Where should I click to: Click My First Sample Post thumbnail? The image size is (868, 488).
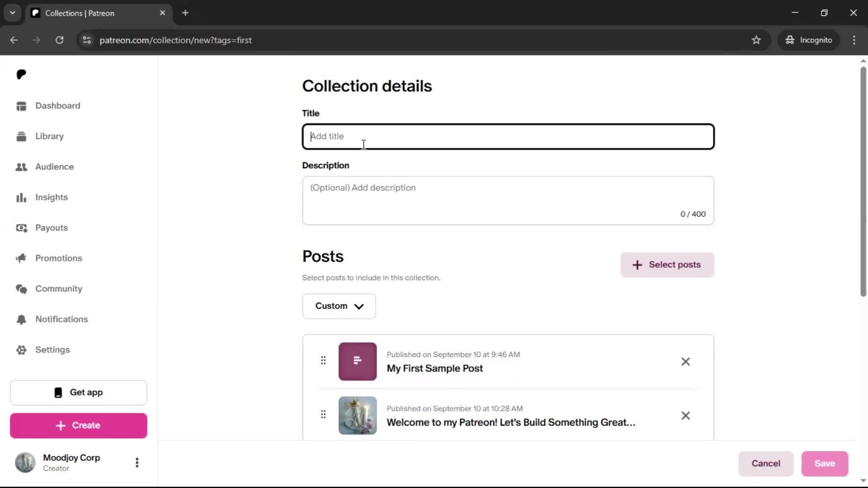coord(358,361)
